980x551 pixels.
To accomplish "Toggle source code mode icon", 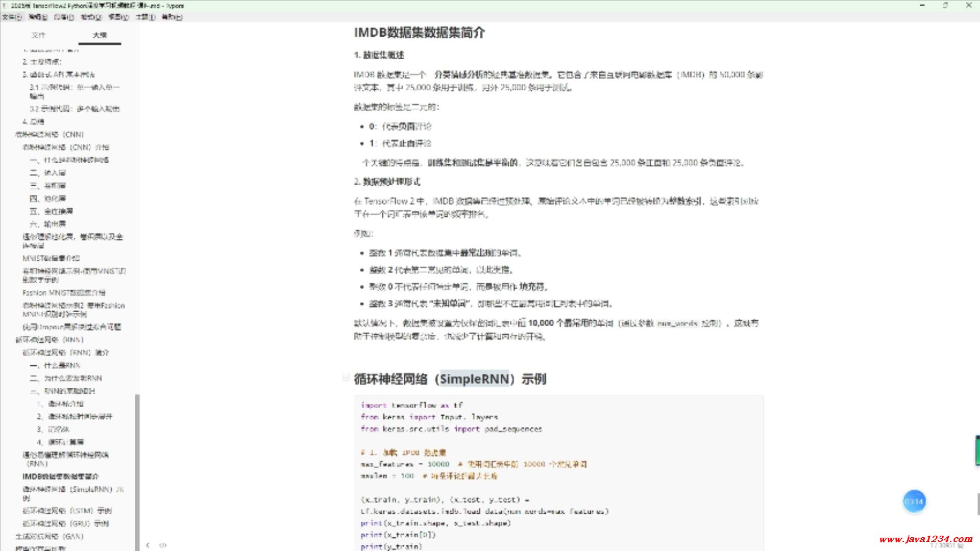I will [x=163, y=545].
